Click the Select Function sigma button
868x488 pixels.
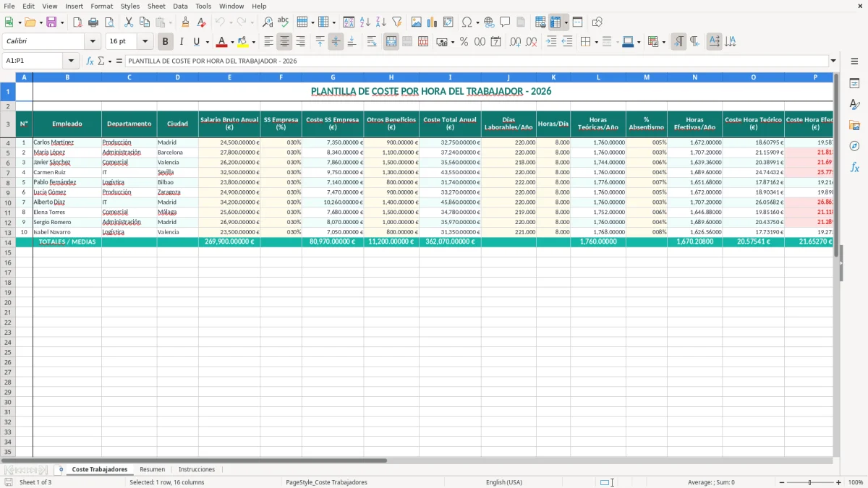(101, 61)
